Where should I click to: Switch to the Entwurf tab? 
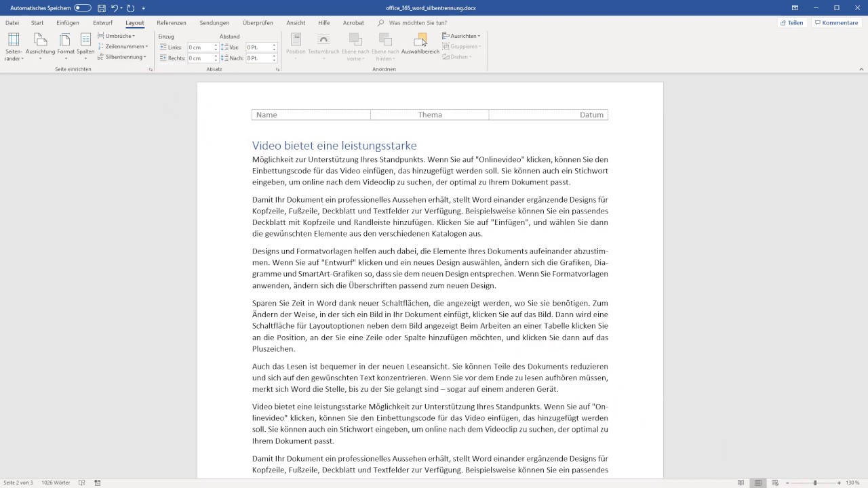click(103, 23)
